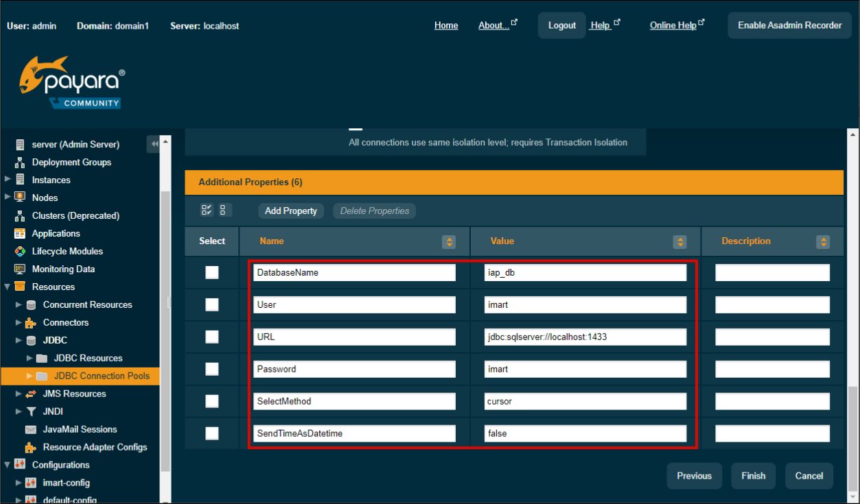Check the DatabaseName property checkbox

click(212, 273)
